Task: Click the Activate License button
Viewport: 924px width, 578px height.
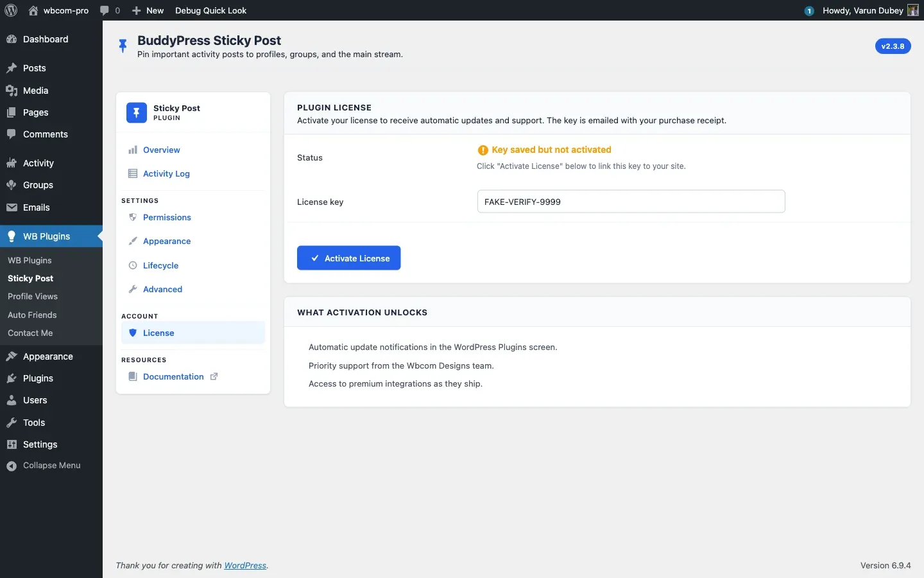Action: [348, 258]
